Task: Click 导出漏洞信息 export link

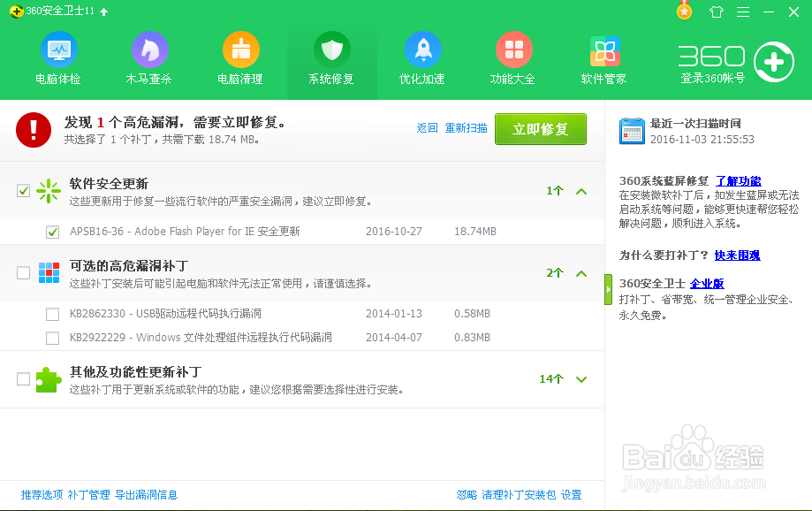Action: (146, 495)
